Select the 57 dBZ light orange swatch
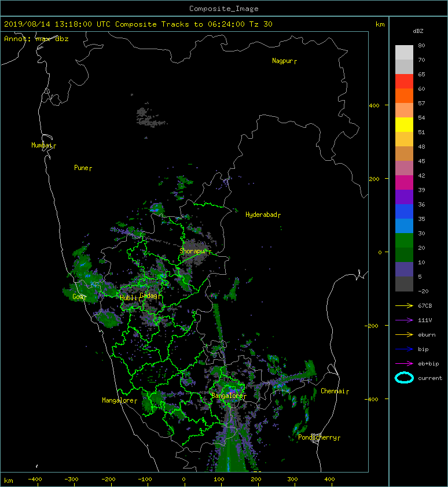The height and width of the screenshot is (487, 448). pyautogui.click(x=404, y=110)
